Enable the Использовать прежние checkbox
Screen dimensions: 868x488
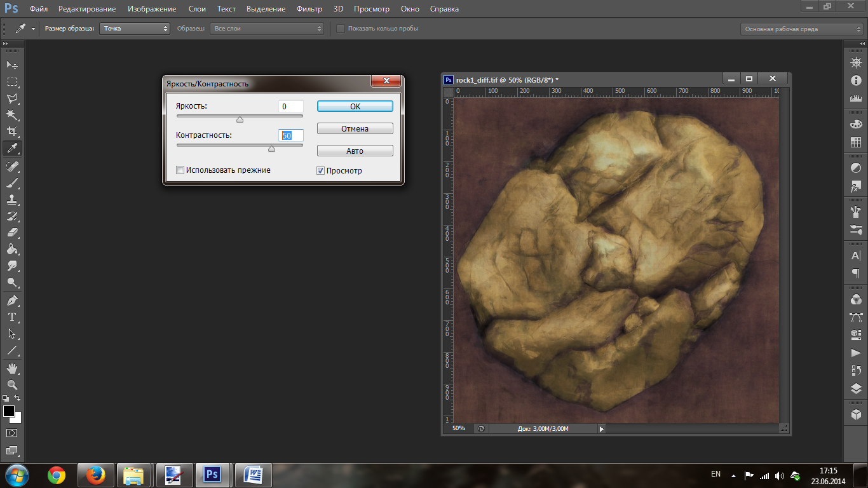tap(180, 170)
